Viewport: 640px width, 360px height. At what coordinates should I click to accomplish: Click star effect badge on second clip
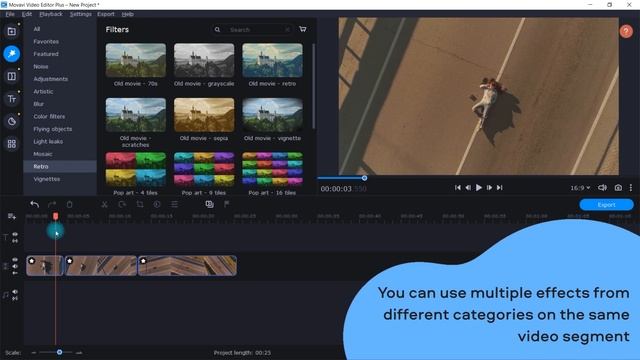pyautogui.click(x=69, y=261)
